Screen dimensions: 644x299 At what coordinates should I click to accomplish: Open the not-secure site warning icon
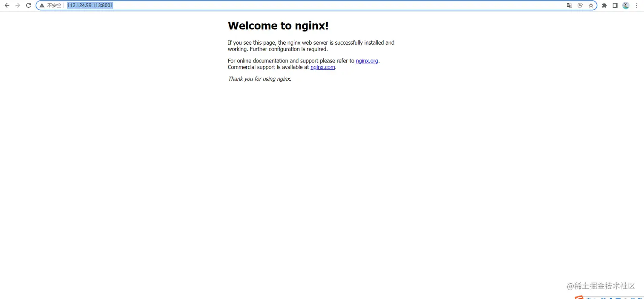[x=42, y=6]
